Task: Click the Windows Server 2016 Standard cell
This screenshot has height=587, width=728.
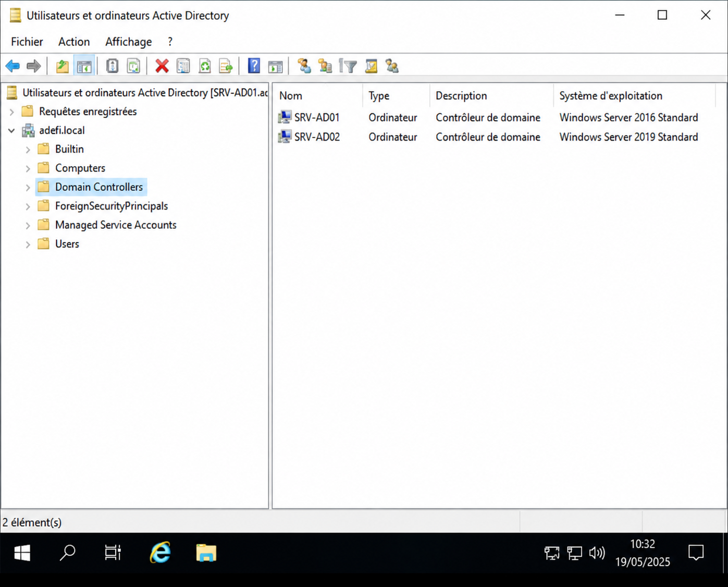Action: [x=628, y=117]
